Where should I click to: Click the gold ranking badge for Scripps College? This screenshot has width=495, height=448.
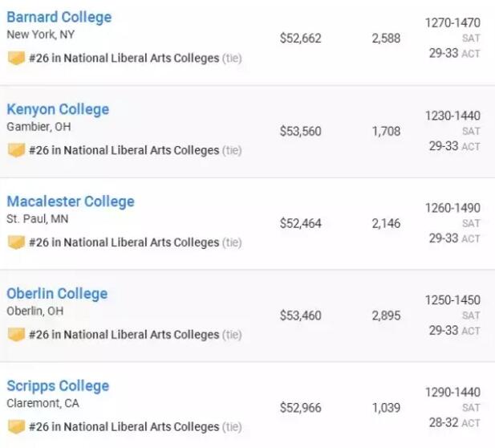click(x=16, y=427)
